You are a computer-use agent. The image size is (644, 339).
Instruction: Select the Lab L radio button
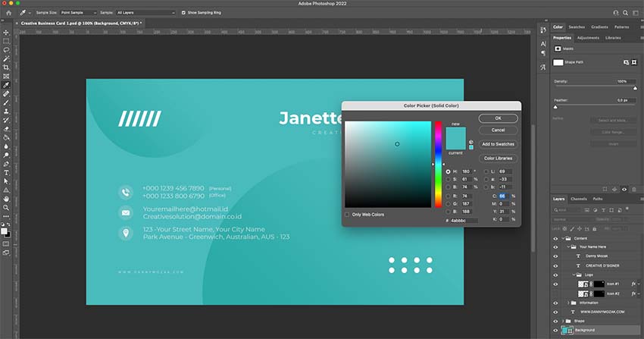[x=486, y=171]
